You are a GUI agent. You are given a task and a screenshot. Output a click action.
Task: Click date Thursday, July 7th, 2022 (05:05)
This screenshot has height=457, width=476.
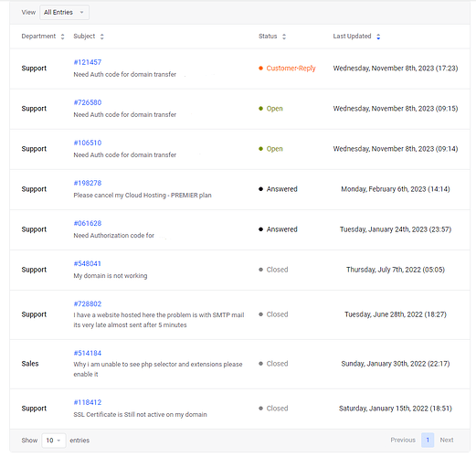[396, 270]
